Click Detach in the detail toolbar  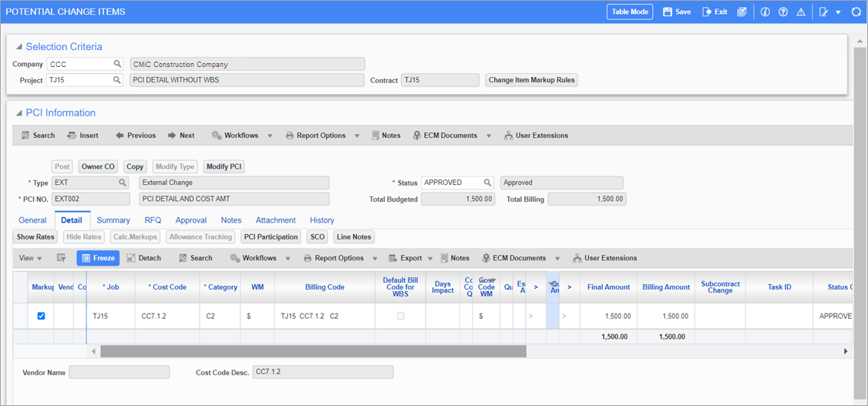[143, 258]
